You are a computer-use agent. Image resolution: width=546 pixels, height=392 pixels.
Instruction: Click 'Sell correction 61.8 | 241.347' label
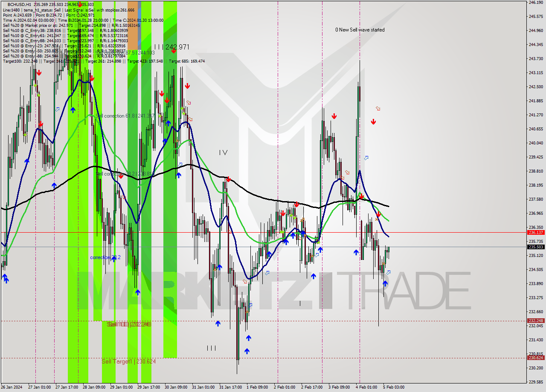pyautogui.click(x=125, y=116)
